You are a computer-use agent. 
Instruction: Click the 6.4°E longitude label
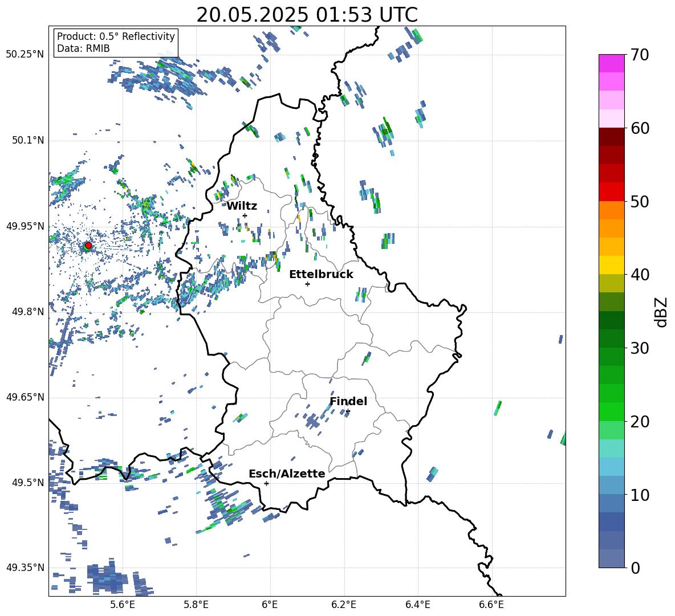tap(417, 605)
